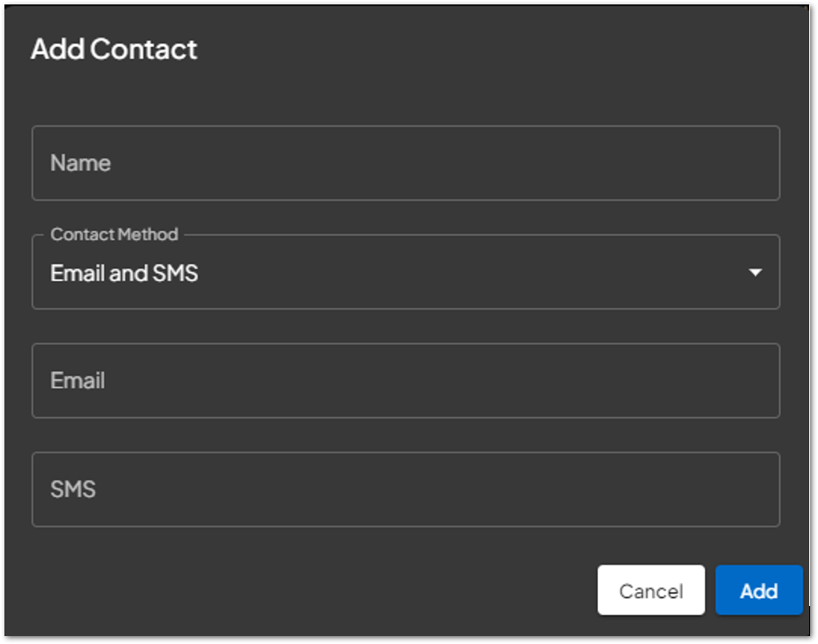This screenshot has height=644, width=818.
Task: Open the Contact Method combo box
Action: 405,272
